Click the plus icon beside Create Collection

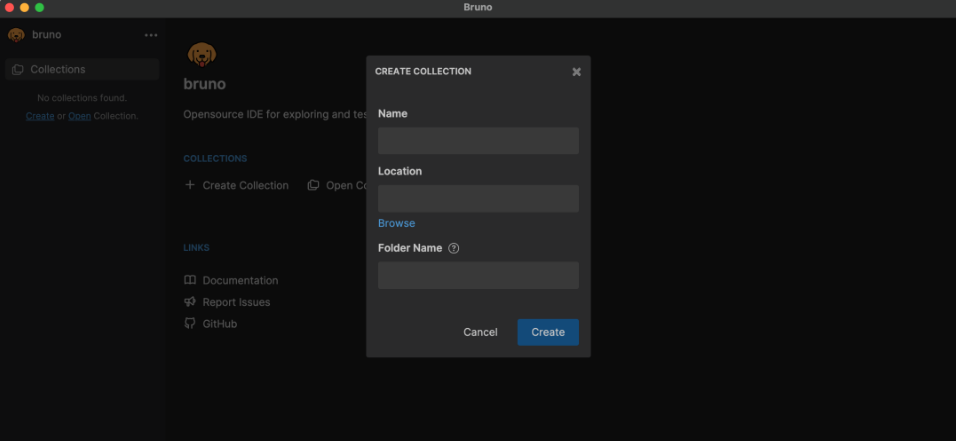190,185
